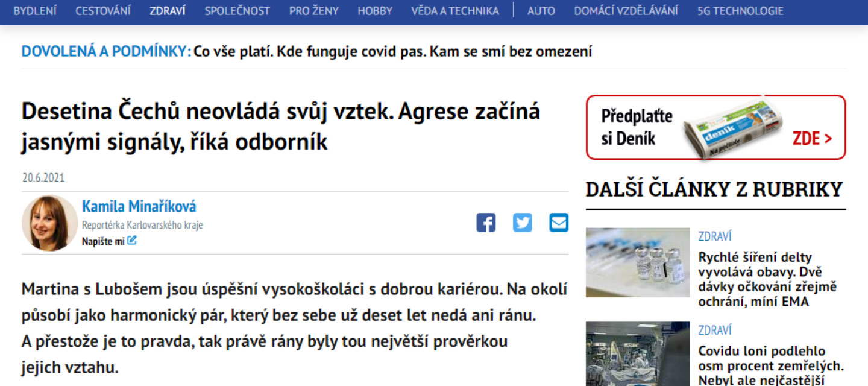This screenshot has width=868, height=386.
Task: Go to Cestování section
Action: [x=103, y=11]
